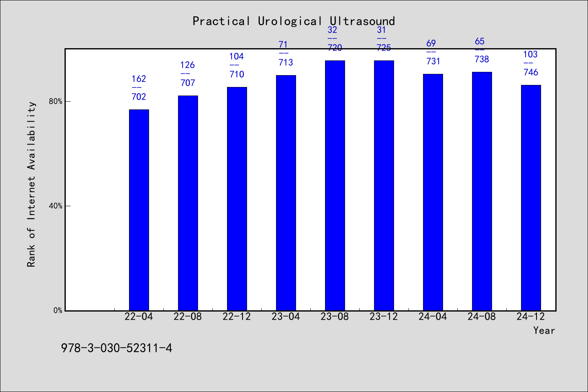Click the total value 707 above 22-08

point(188,83)
